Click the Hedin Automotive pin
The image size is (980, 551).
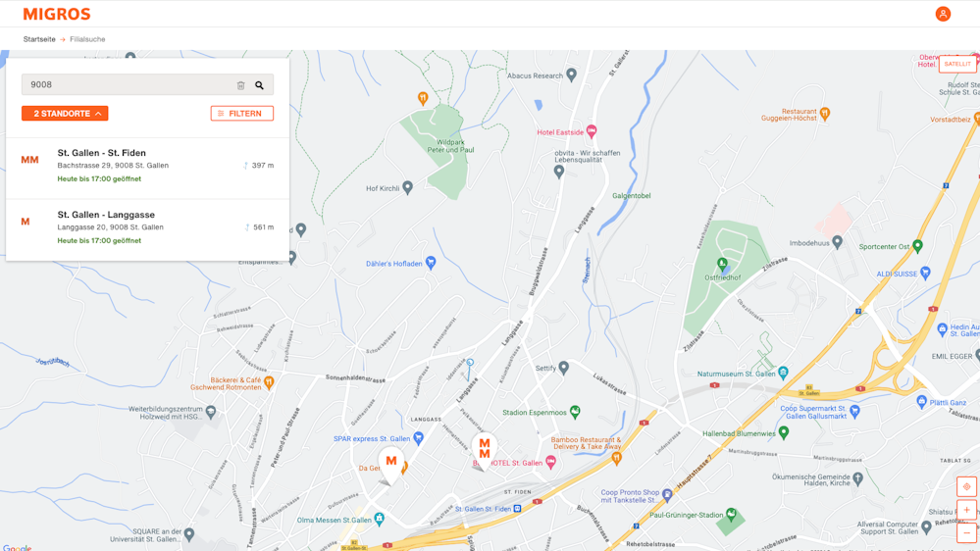tap(943, 328)
